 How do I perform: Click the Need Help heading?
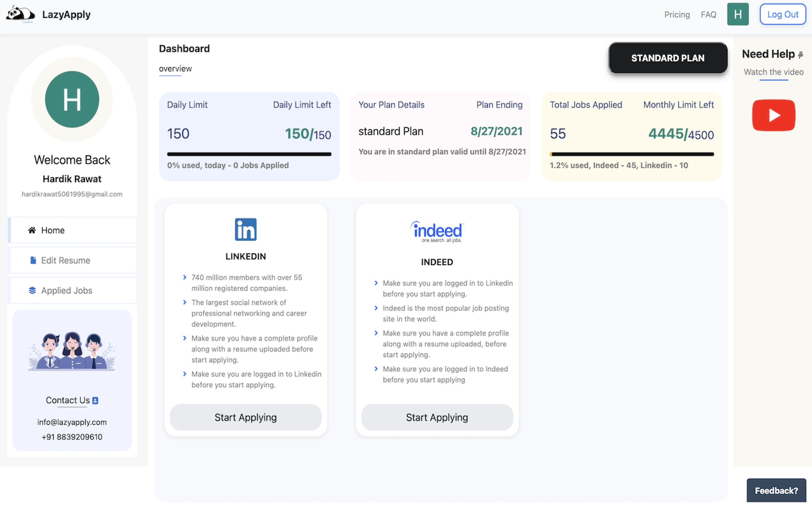(x=768, y=54)
